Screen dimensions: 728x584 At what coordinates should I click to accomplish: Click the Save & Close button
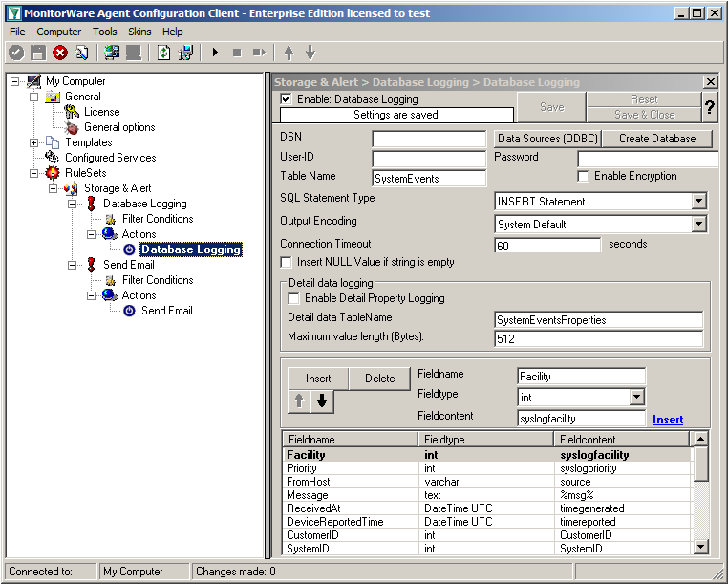[644, 115]
